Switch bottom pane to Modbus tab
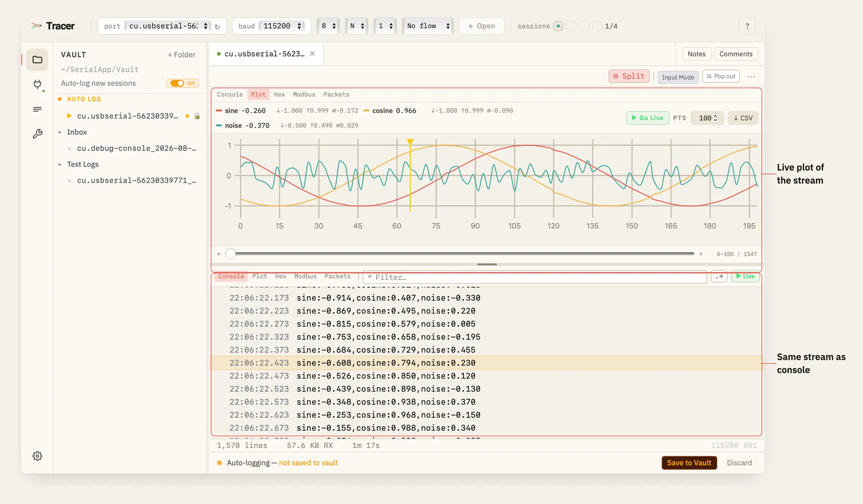Screen dimensions: 863x504 pos(305,276)
